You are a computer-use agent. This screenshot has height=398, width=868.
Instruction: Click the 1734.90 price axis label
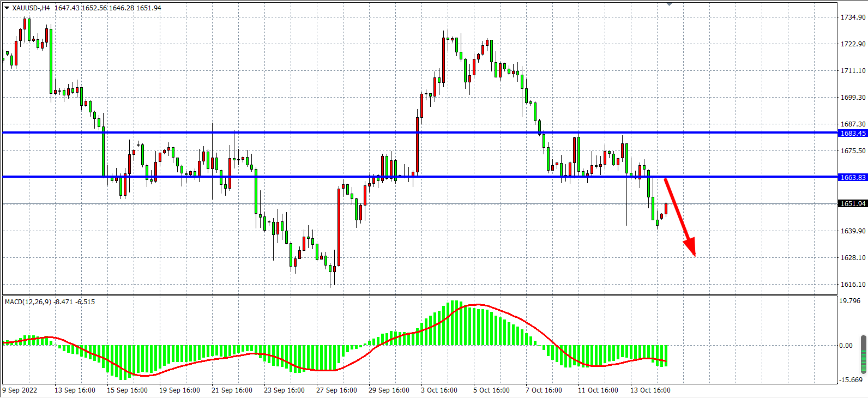tap(853, 17)
